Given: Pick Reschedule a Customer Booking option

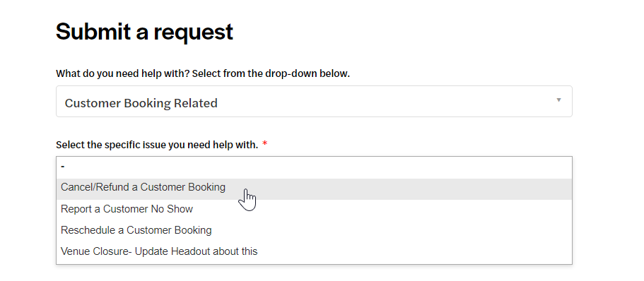Looking at the screenshot, I should (314, 230).
